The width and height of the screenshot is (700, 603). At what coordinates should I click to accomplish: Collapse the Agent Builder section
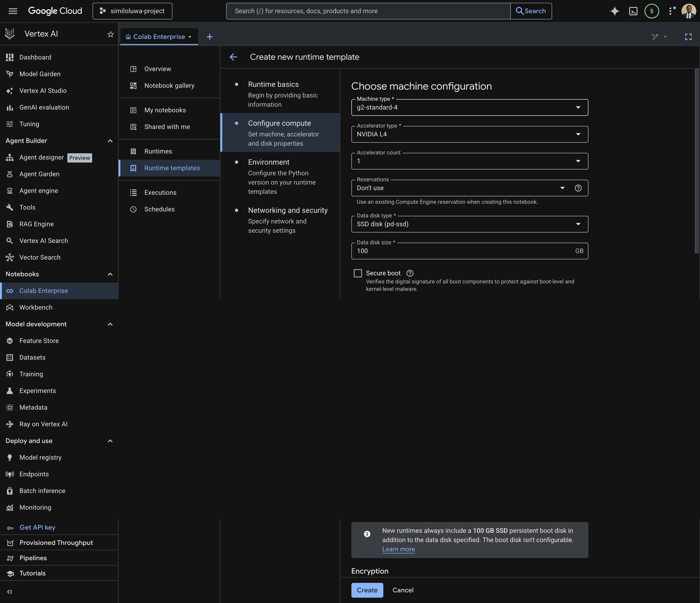coord(110,141)
